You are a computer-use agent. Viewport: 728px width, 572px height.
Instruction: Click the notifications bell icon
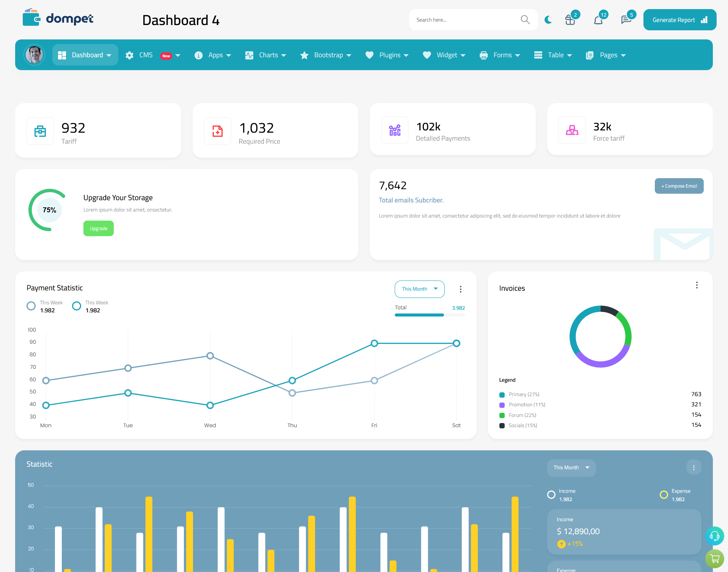coord(598,19)
